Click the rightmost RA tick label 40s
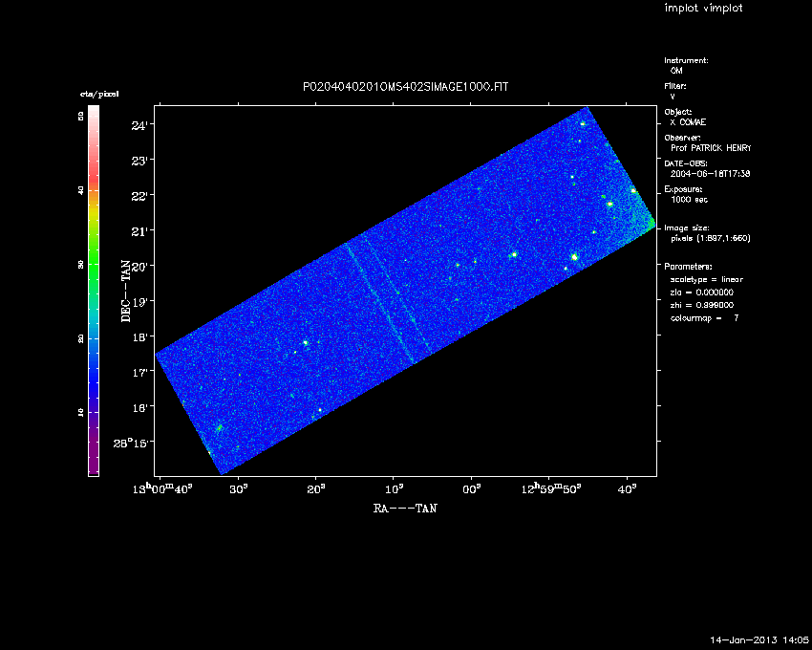 pyautogui.click(x=627, y=488)
